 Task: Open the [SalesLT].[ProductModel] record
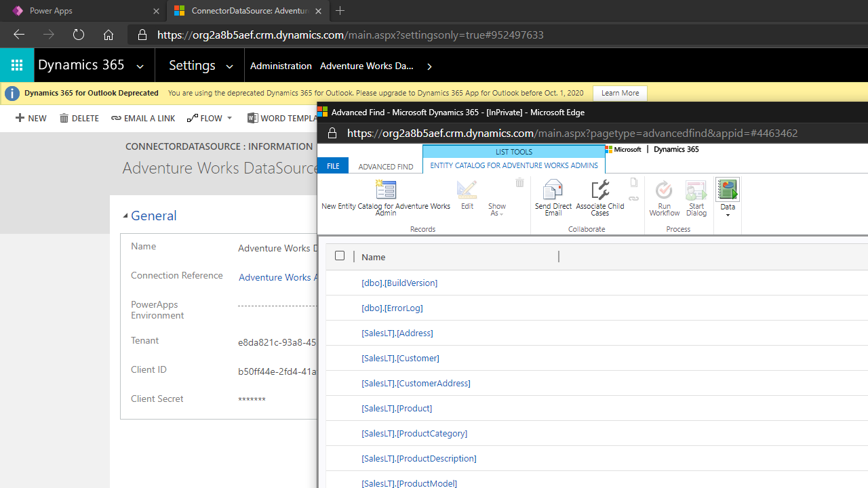pyautogui.click(x=409, y=483)
